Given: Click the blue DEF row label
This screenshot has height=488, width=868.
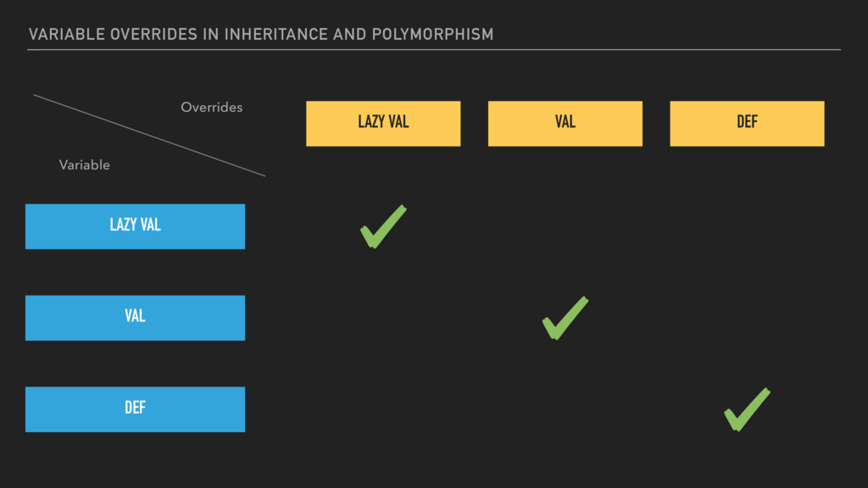Looking at the screenshot, I should pyautogui.click(x=135, y=409).
